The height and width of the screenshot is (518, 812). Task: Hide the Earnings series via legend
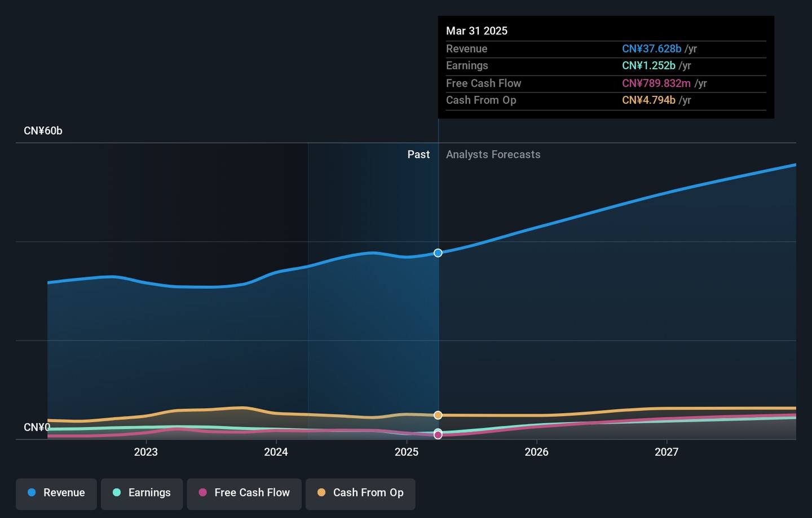coord(142,493)
